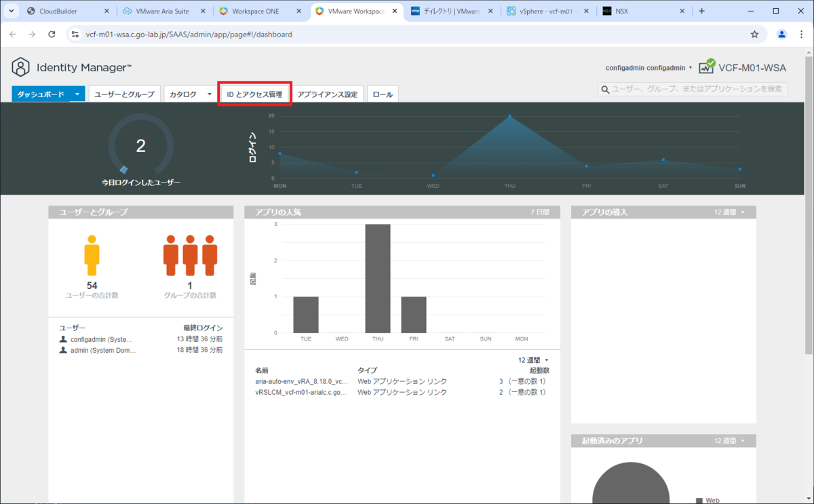Open the アプライアンス設定 tab

coord(328,94)
